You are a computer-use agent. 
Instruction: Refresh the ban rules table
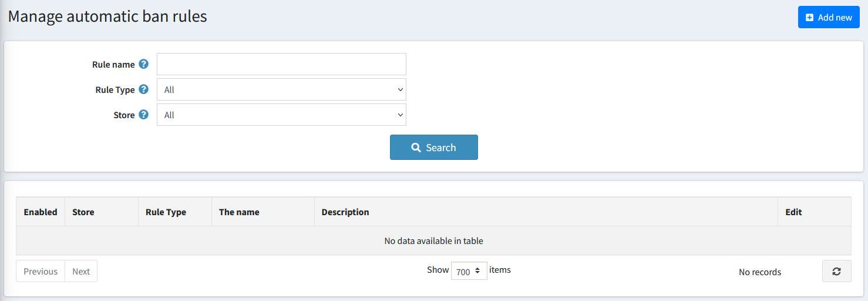[836, 272]
